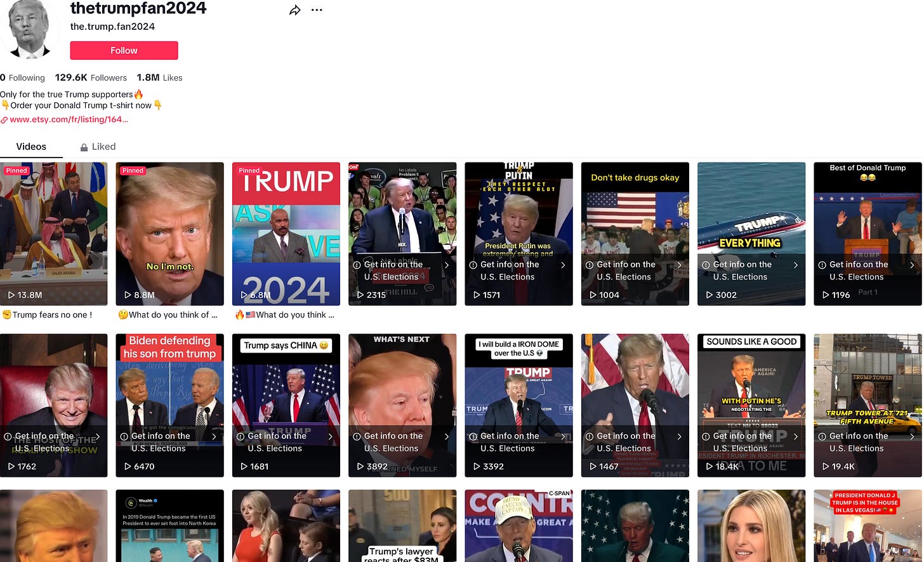Switch to the locked Liked tab
This screenshot has height=562, width=924.
[98, 147]
